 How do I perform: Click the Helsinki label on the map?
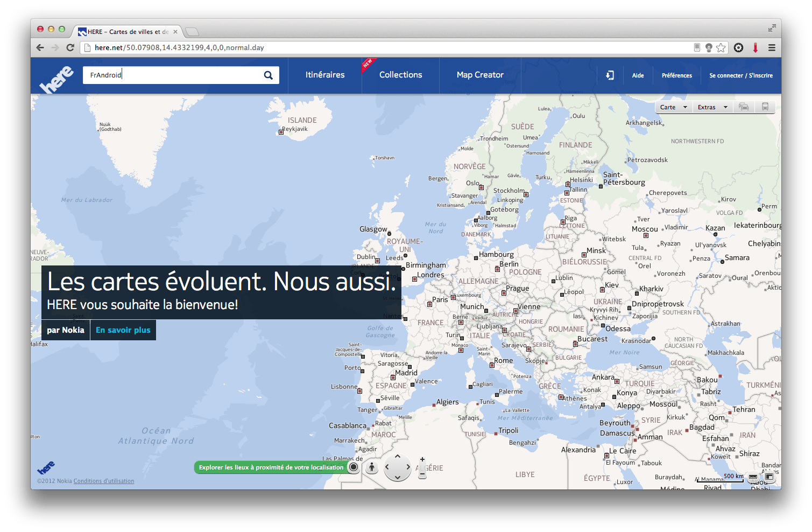[x=581, y=180]
